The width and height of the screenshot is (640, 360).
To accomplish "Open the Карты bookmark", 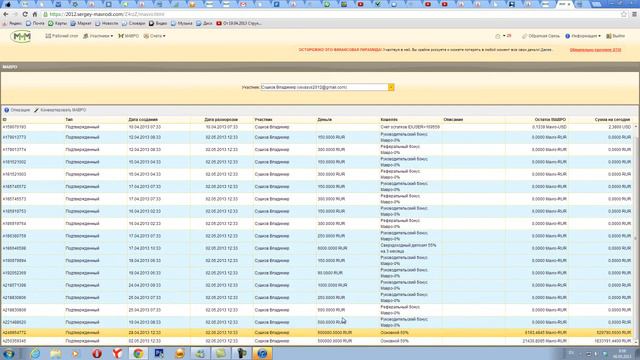I will (58, 24).
